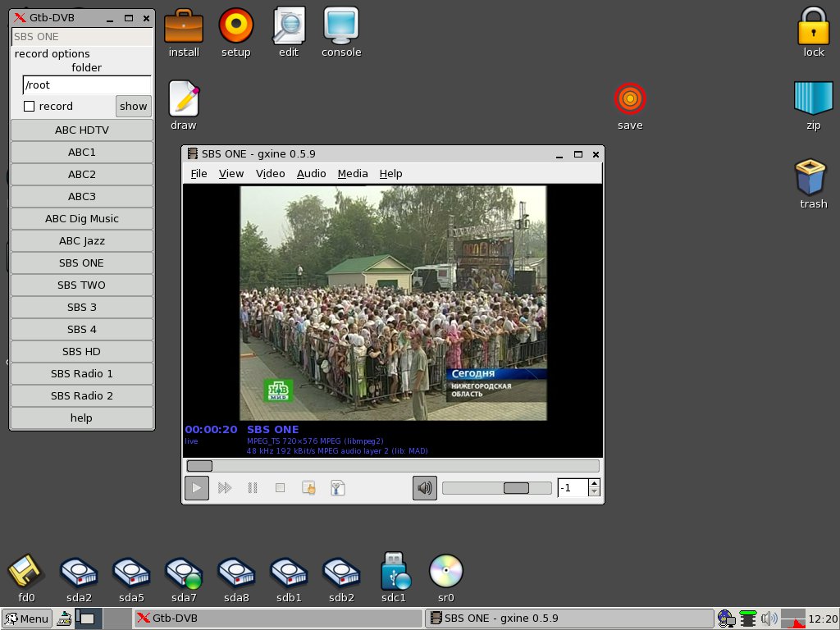Increase the audio channel spinner value

click(594, 483)
